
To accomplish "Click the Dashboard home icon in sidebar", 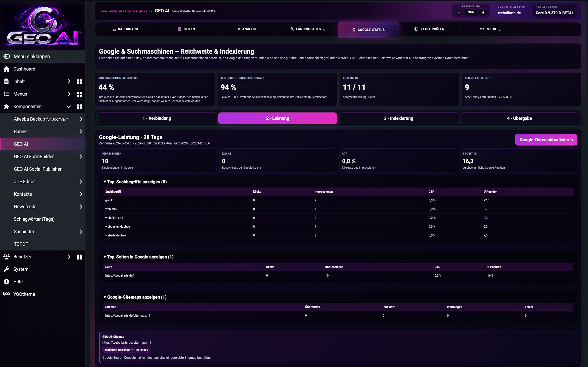I will click(7, 69).
